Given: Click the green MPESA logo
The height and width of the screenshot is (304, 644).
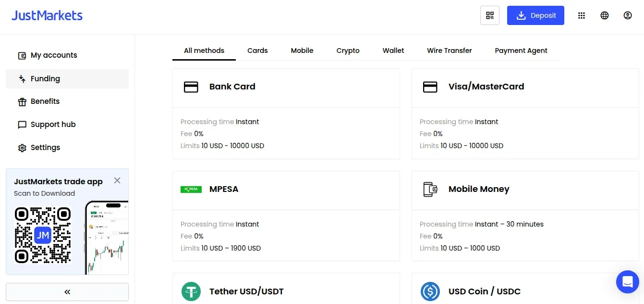Looking at the screenshot, I should (x=191, y=189).
